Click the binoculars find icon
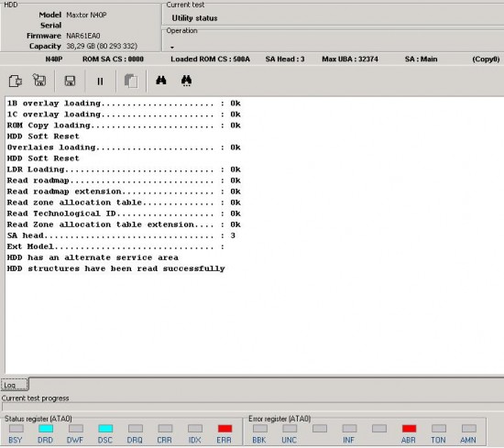 [161, 81]
